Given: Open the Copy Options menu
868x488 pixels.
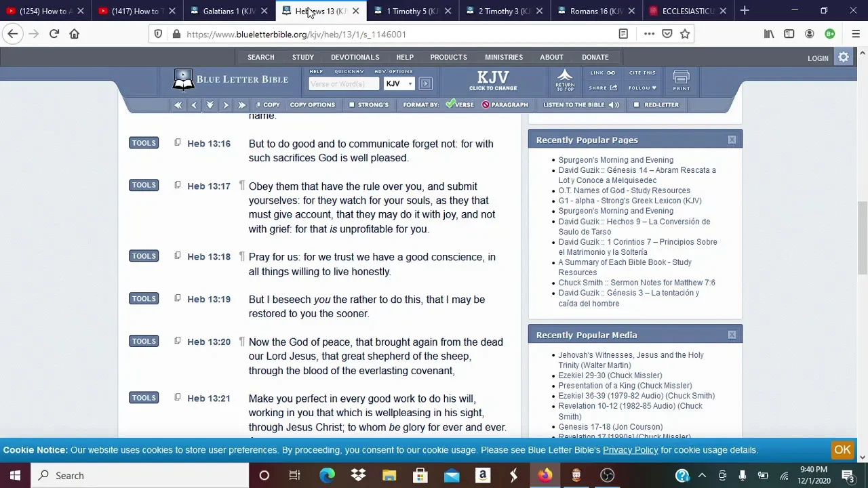Looking at the screenshot, I should pyautogui.click(x=313, y=105).
